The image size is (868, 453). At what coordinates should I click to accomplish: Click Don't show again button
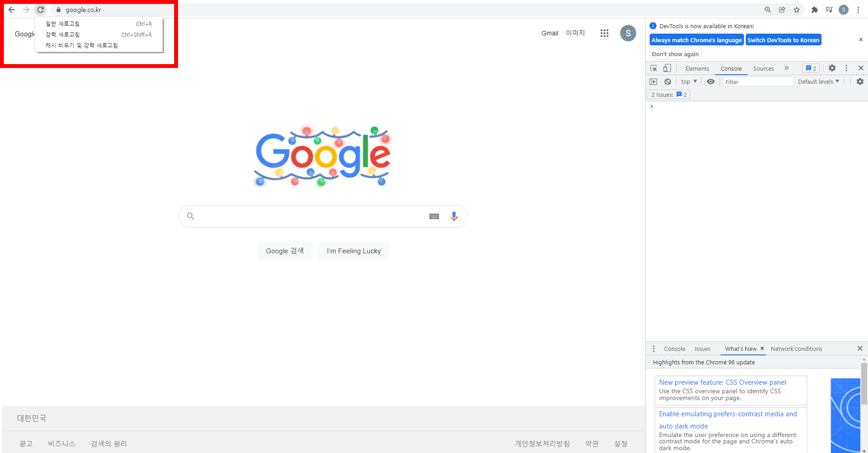tap(675, 54)
